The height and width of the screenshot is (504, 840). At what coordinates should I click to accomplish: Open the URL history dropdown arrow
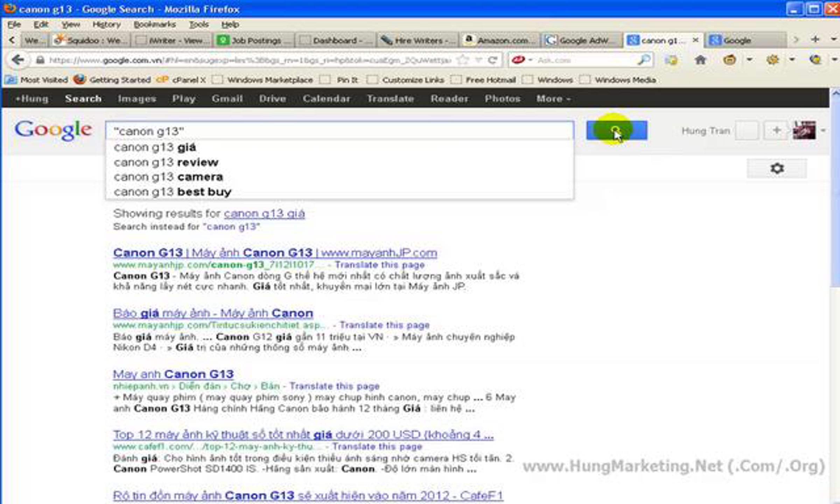[x=478, y=60]
